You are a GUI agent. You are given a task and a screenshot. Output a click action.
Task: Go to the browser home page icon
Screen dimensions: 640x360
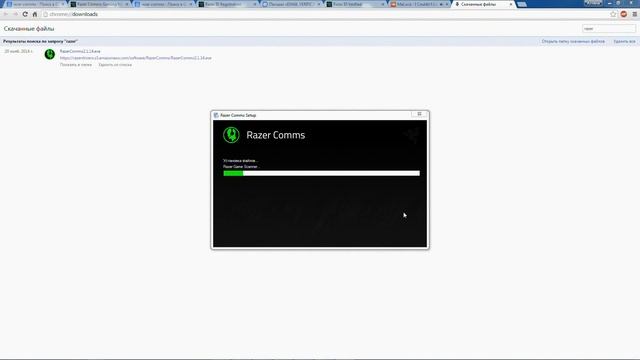point(35,14)
